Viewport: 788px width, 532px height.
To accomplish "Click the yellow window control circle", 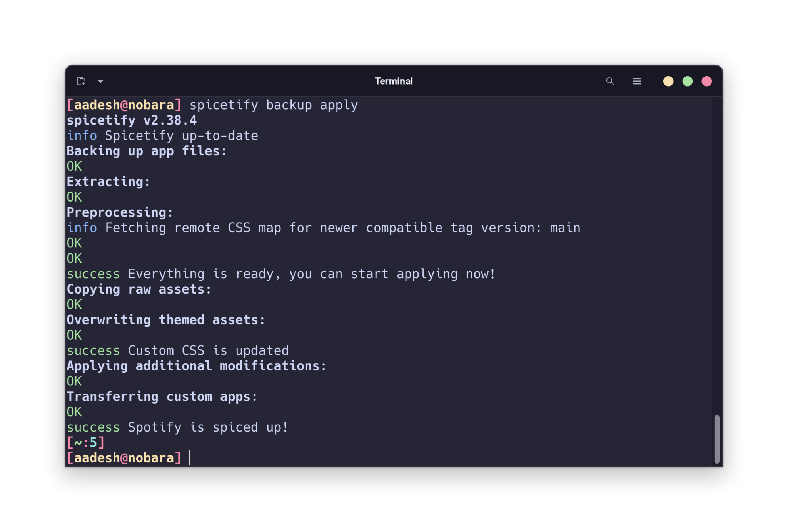I will coord(668,81).
